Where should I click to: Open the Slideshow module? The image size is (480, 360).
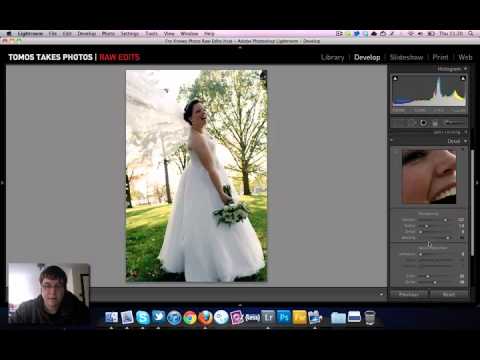pyautogui.click(x=406, y=57)
